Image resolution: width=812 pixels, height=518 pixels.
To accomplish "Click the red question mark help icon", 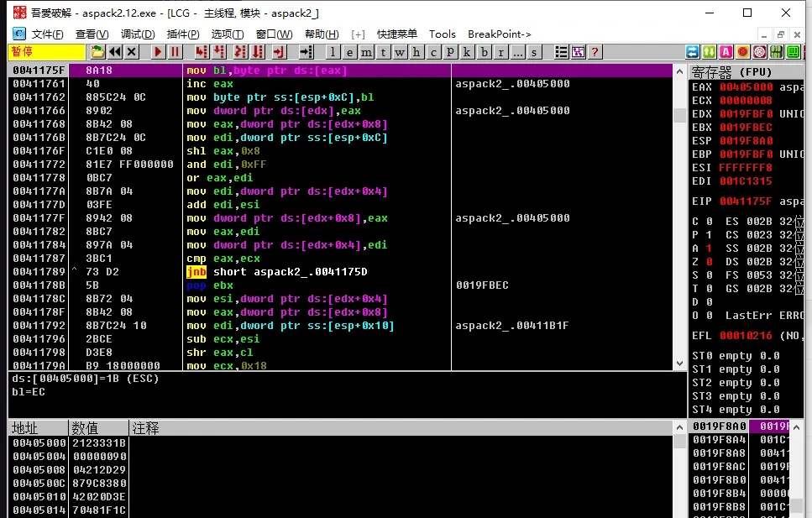I will pyautogui.click(x=595, y=52).
